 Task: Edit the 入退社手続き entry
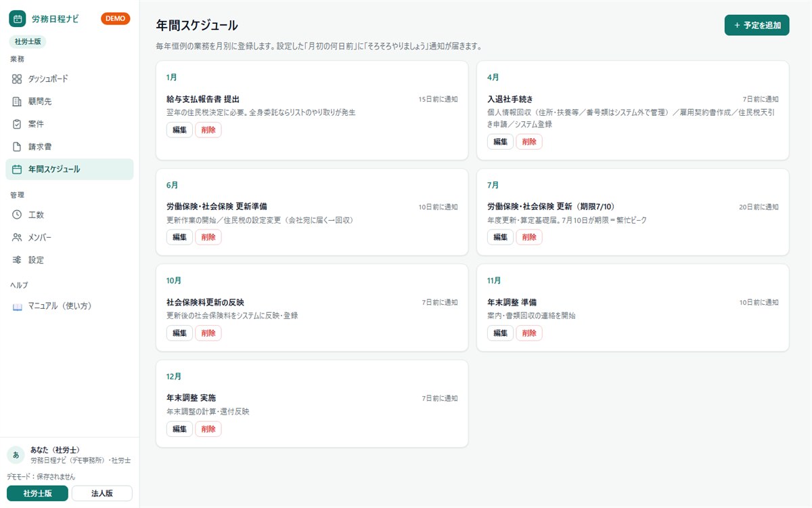coord(500,142)
